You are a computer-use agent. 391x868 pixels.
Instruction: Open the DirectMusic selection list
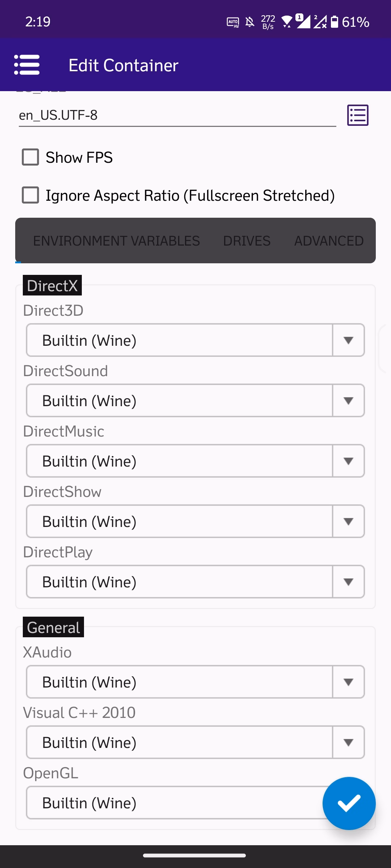click(195, 461)
